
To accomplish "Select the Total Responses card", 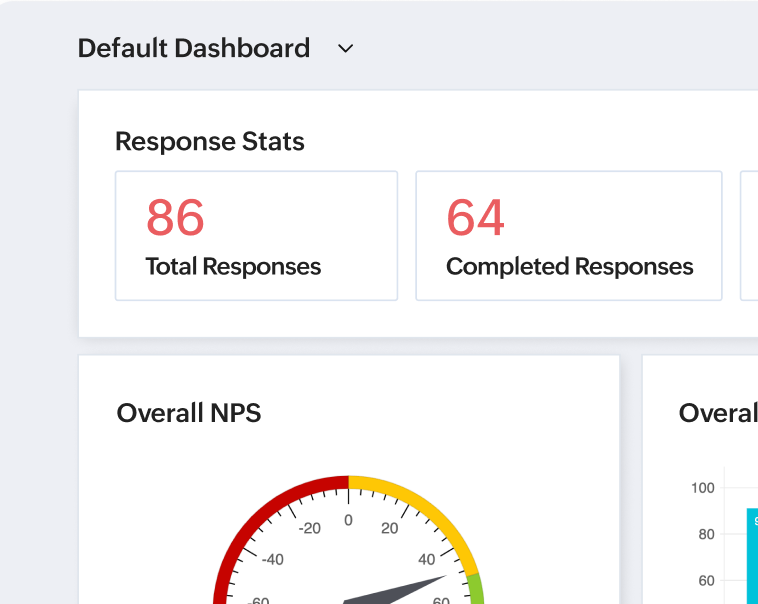I will pyautogui.click(x=256, y=236).
